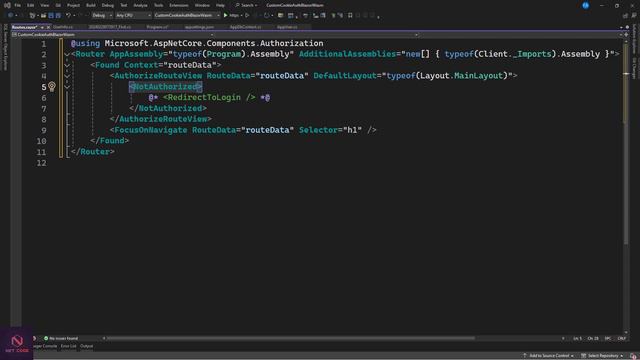640x360 pixels.
Task: Open the Analyze menu
Action: click(x=140, y=5)
